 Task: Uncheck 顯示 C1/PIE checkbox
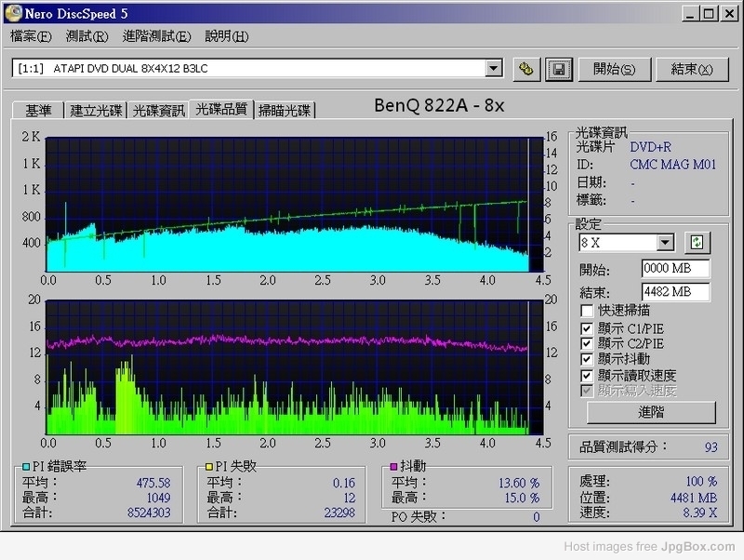(x=586, y=327)
